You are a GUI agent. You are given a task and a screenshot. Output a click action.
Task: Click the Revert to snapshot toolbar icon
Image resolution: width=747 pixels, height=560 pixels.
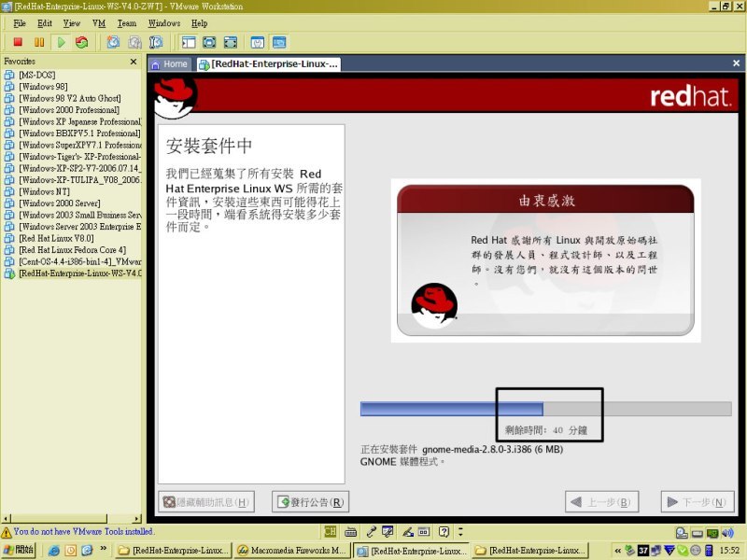pos(134,42)
